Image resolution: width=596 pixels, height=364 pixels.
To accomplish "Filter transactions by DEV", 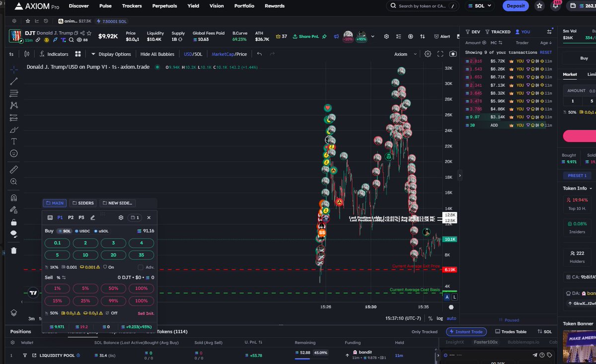I will point(472,32).
